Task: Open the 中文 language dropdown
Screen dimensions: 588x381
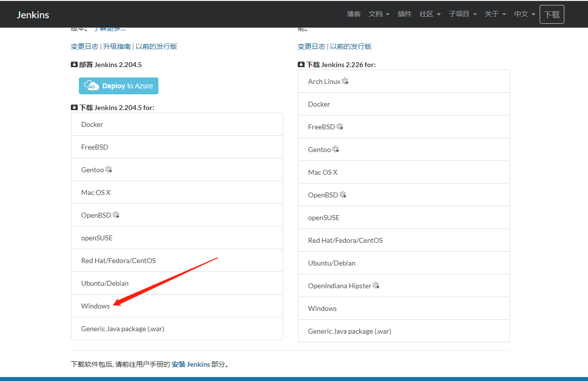Action: (525, 14)
